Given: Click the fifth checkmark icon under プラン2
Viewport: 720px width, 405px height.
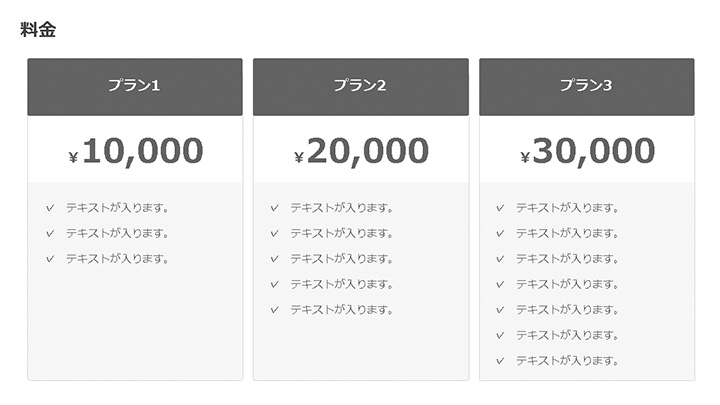Looking at the screenshot, I should point(274,310).
